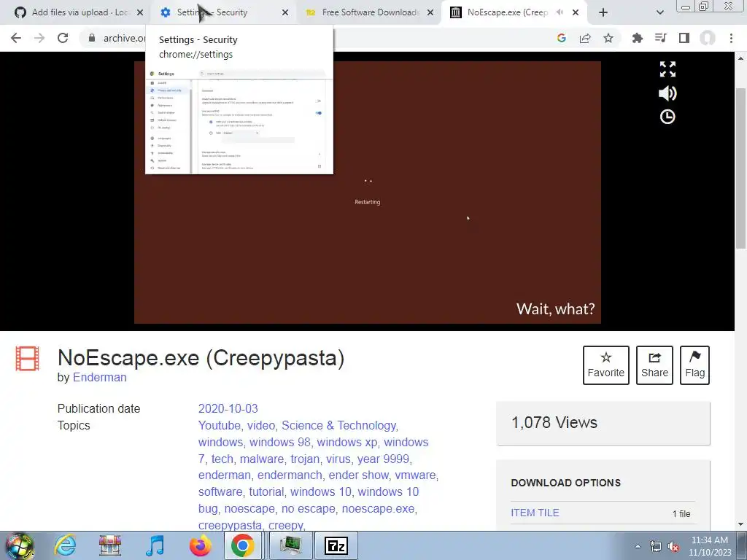Click the film media type icon
This screenshot has height=560, width=747.
click(x=27, y=359)
